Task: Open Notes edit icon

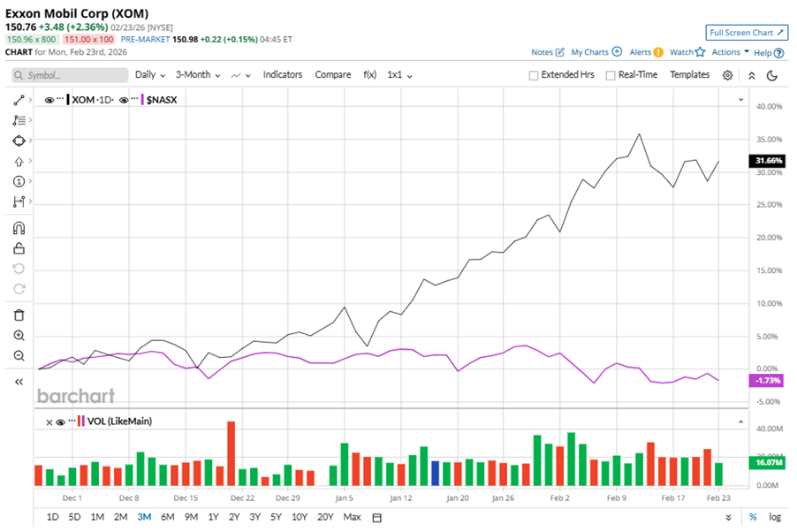Action: (x=559, y=52)
